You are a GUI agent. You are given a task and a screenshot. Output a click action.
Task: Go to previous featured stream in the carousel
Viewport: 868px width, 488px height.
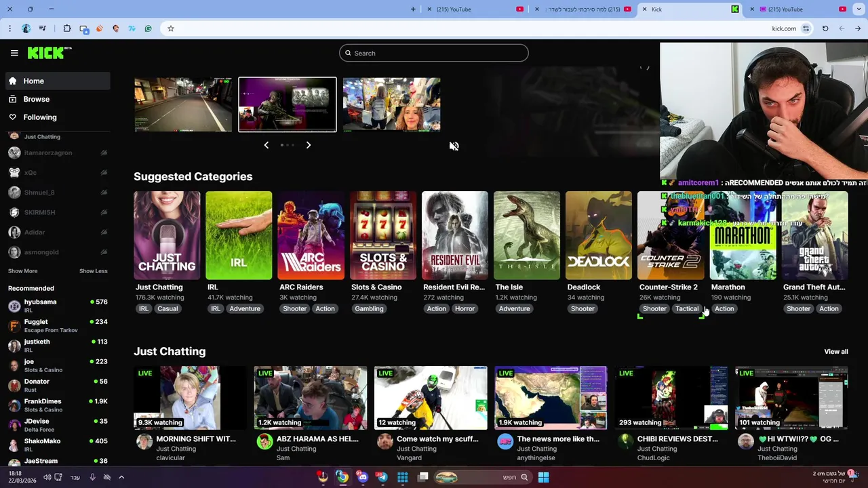[266, 145]
